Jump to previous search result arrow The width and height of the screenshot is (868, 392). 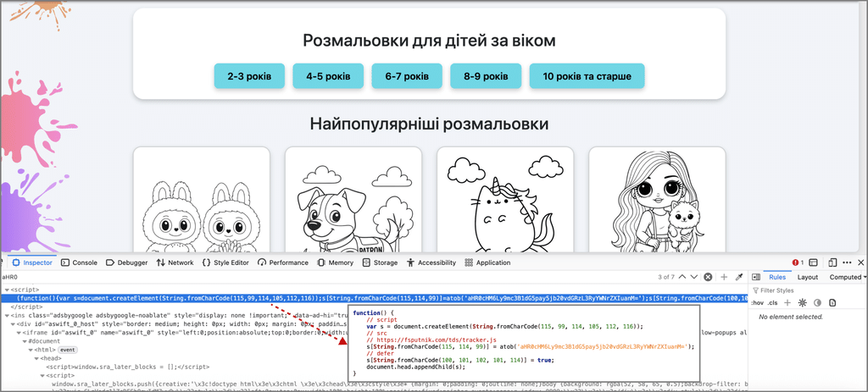682,277
